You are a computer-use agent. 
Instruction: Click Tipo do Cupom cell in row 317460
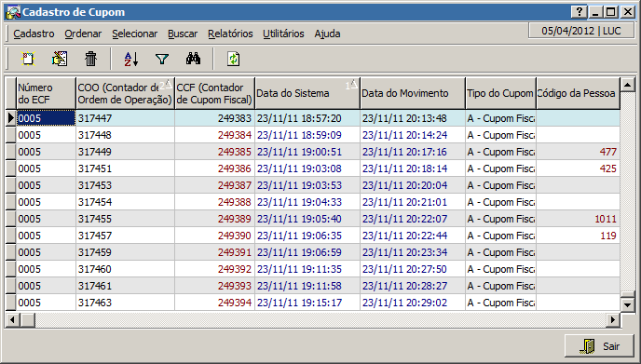coord(501,269)
